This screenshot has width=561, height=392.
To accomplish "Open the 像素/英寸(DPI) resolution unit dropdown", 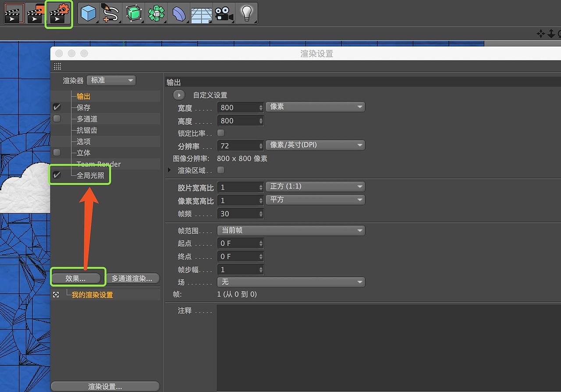I will tap(315, 145).
